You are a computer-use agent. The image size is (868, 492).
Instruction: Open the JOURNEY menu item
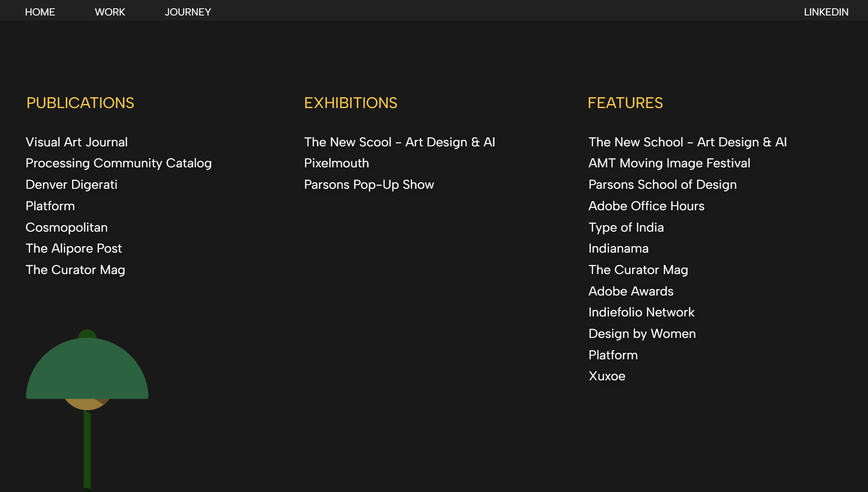coord(188,12)
